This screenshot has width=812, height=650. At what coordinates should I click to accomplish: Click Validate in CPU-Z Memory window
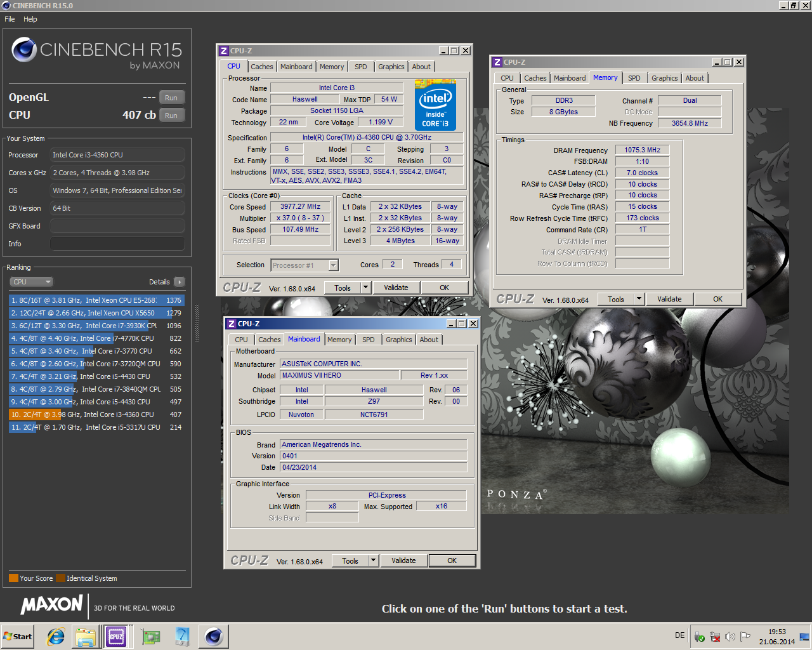coord(669,299)
